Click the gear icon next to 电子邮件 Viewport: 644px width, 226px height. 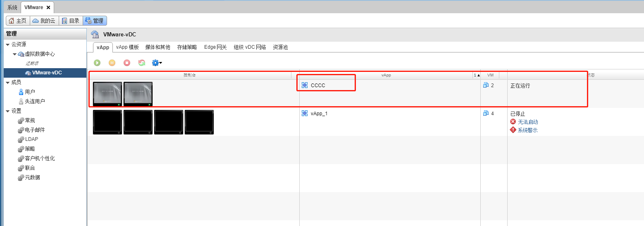(21, 130)
